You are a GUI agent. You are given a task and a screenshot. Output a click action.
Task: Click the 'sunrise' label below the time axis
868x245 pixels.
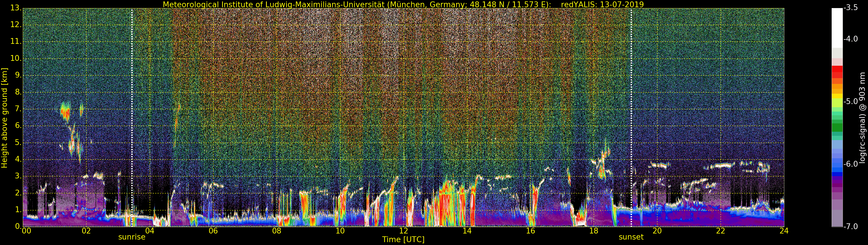click(x=132, y=237)
